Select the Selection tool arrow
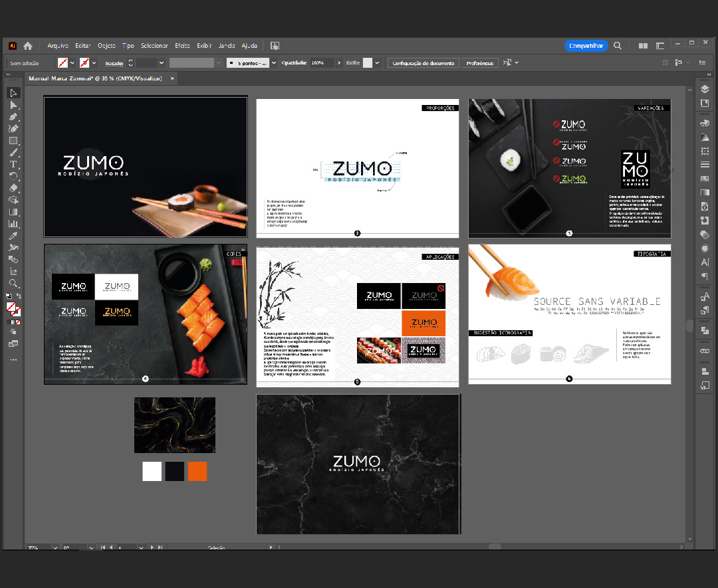The image size is (718, 588). click(13, 93)
